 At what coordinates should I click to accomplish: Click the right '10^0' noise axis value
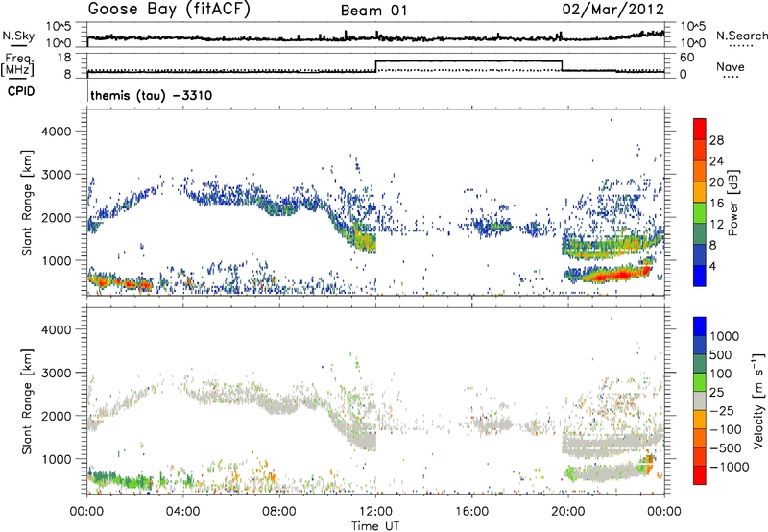(693, 43)
